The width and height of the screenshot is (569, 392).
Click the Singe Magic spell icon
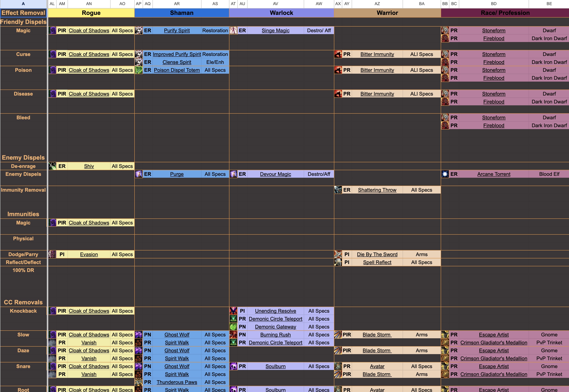[233, 31]
